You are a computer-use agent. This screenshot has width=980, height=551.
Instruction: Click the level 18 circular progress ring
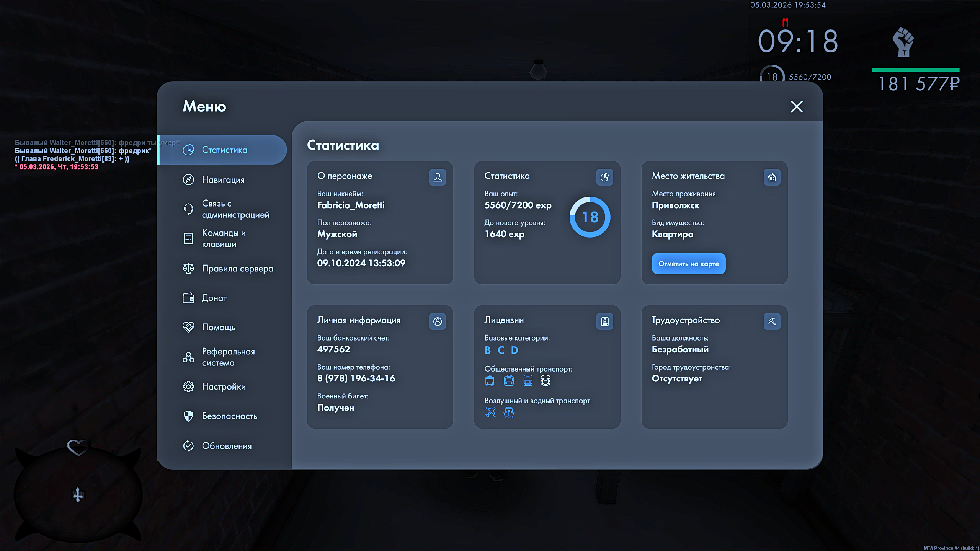coord(590,217)
